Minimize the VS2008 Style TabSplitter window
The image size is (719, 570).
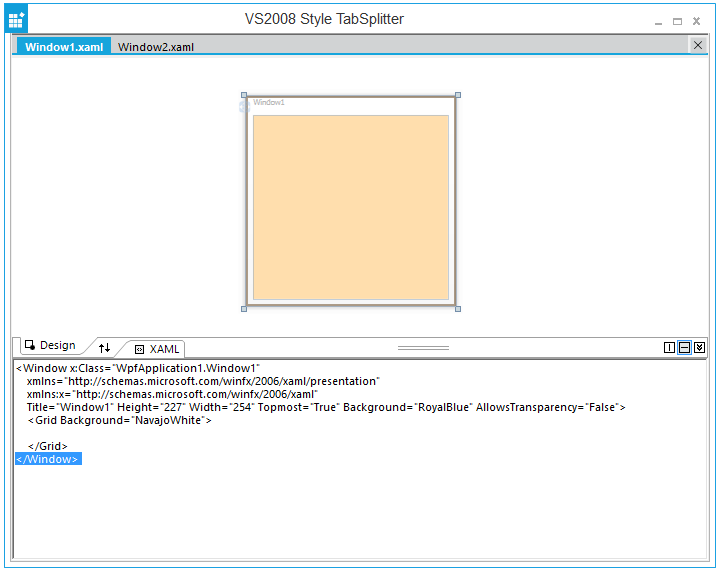[658, 21]
